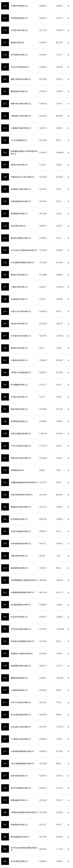This screenshot has height=868, width=73.
Task: Select the revenue value 52,774 in row 246
Action: point(42,397)
